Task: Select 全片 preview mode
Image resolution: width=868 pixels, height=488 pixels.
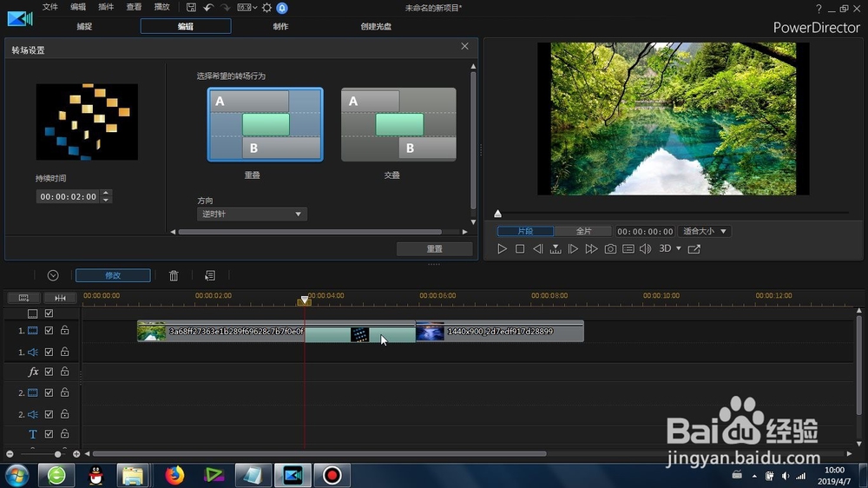Action: coord(583,231)
